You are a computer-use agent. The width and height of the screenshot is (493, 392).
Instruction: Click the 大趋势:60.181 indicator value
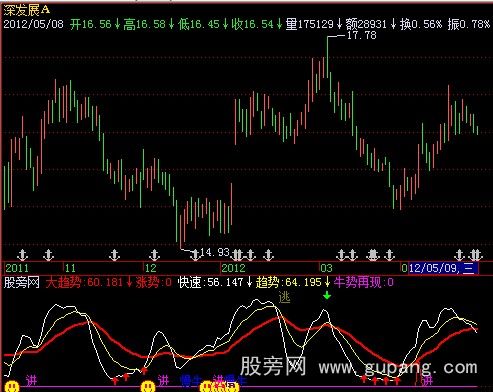tap(84, 283)
